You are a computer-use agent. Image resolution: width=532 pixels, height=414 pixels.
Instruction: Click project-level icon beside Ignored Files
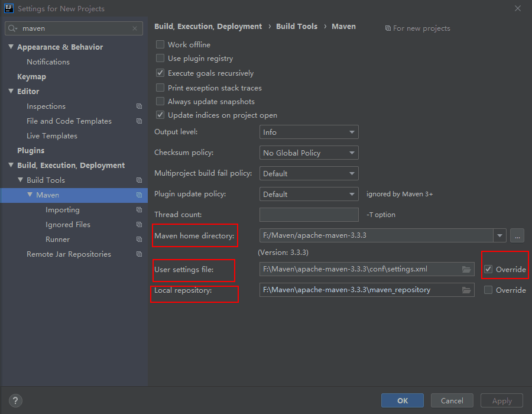tap(139, 224)
